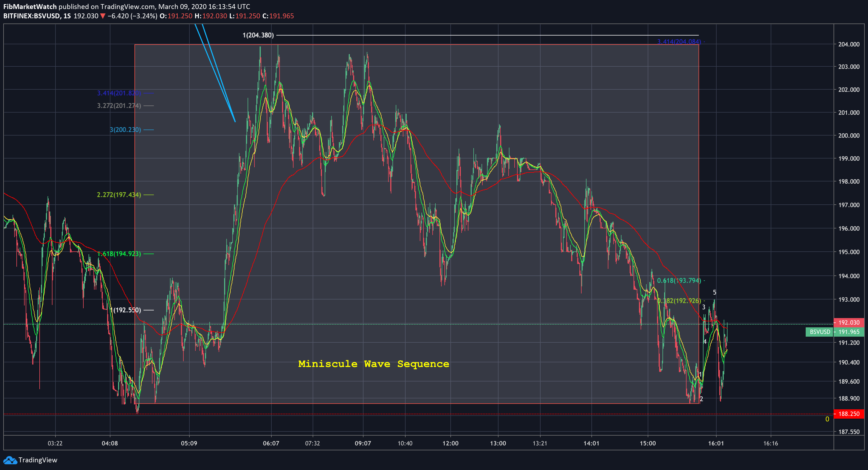
Task: Click the 3(200.230) Fibonacci label
Action: [x=125, y=130]
